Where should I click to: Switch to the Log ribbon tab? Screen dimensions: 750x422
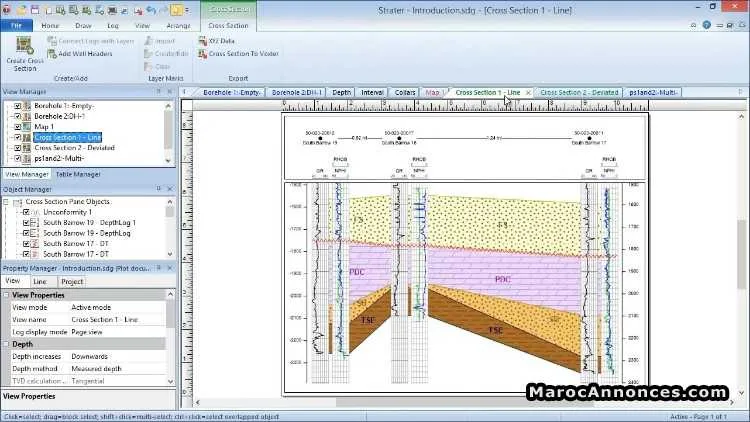pos(113,25)
